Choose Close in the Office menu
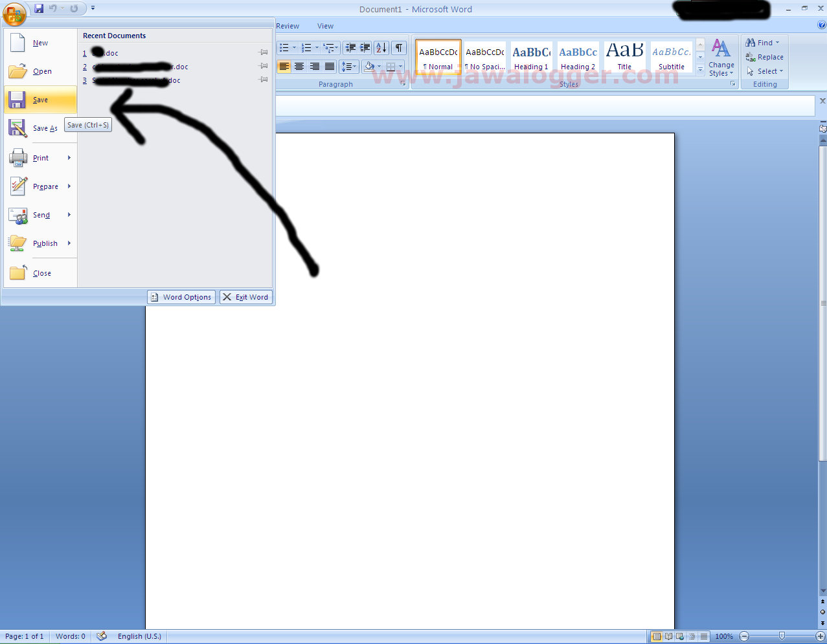The image size is (827, 644). click(x=41, y=273)
